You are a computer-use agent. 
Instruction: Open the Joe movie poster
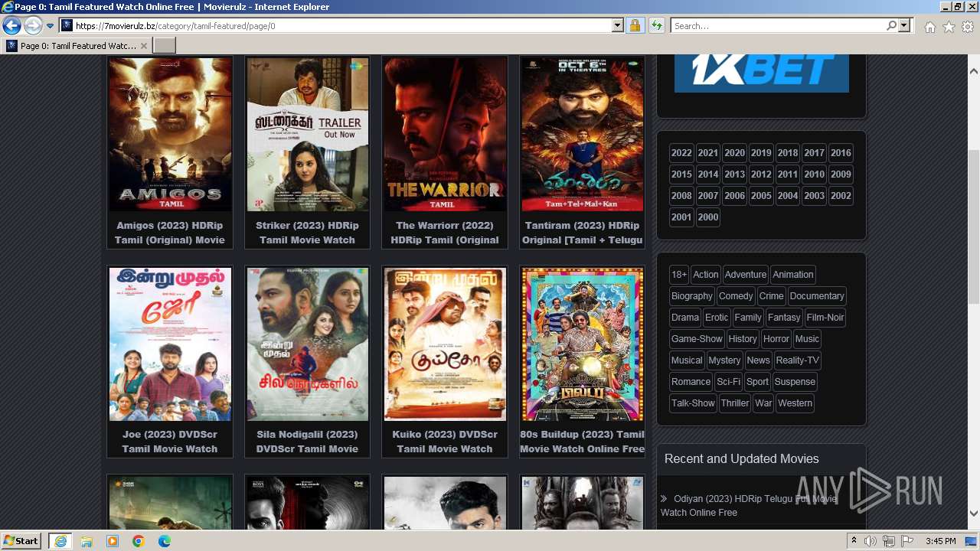point(170,344)
